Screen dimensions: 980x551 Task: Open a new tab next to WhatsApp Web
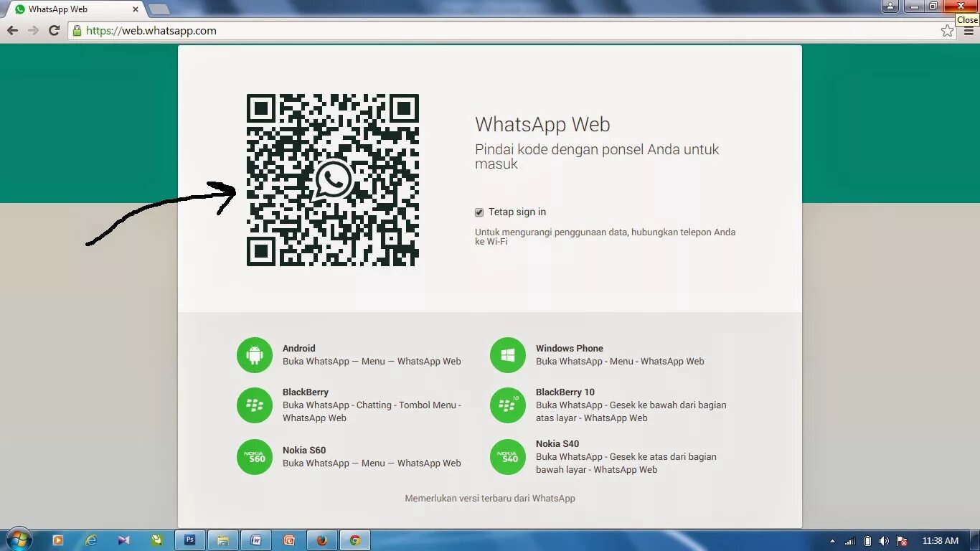pyautogui.click(x=159, y=9)
